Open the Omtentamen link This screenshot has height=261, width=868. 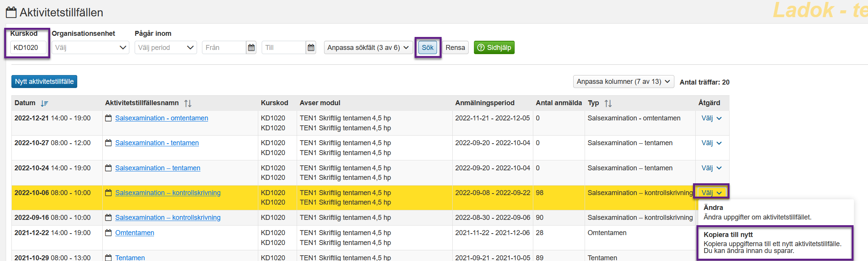135,233
